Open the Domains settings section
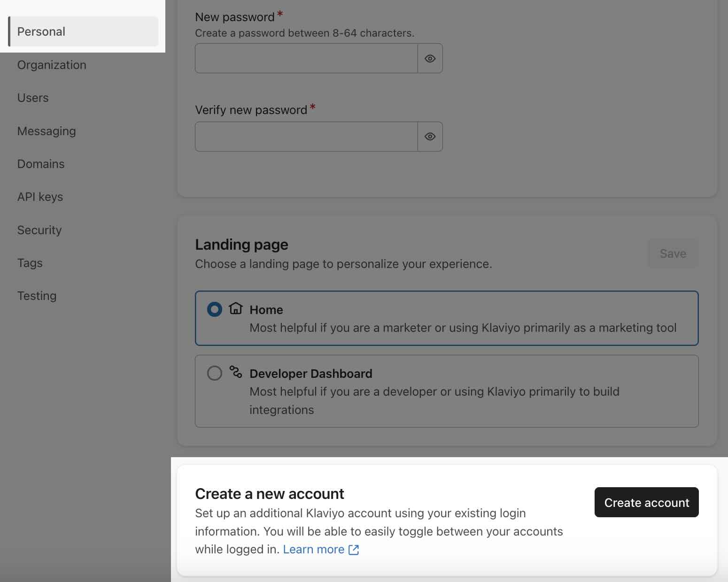 click(x=40, y=164)
